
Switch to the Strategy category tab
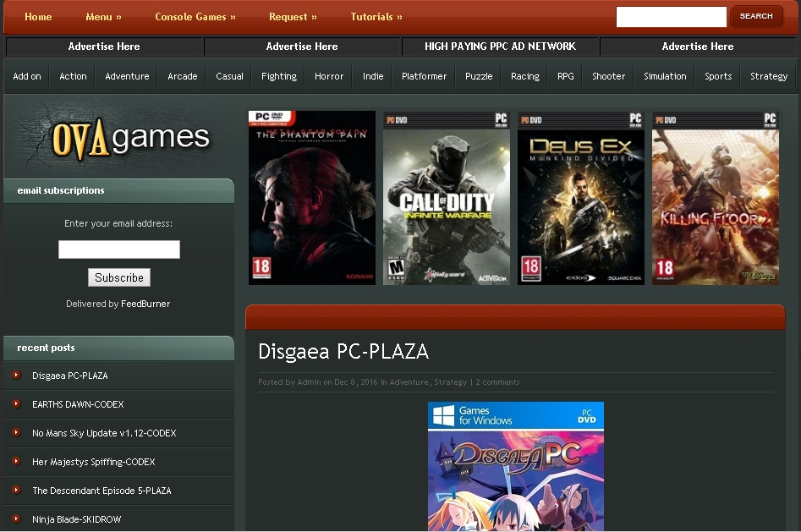[x=768, y=75]
